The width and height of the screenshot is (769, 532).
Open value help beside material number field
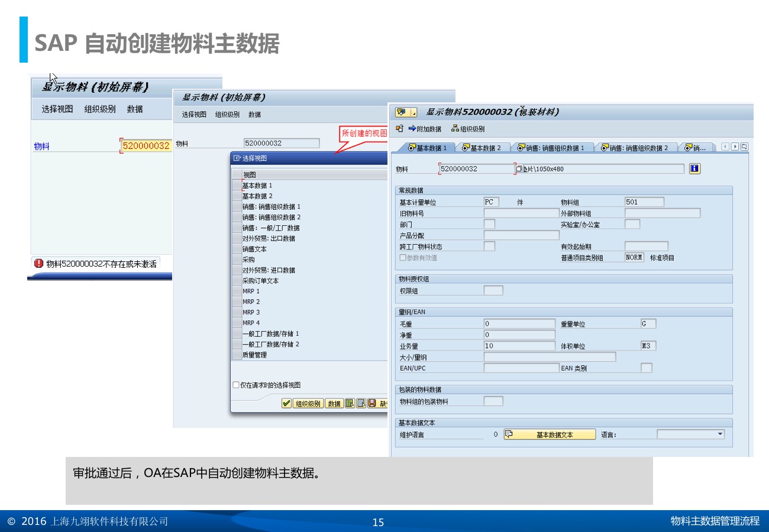[x=519, y=168]
